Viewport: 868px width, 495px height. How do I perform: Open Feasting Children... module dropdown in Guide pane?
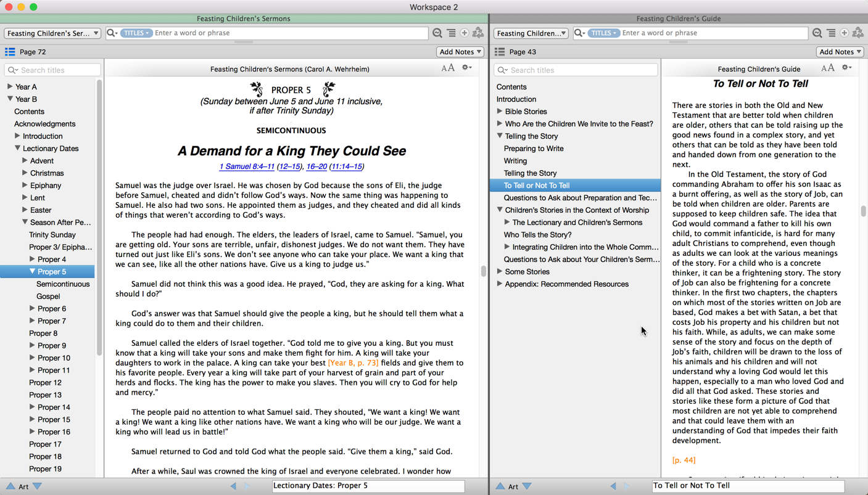click(531, 33)
